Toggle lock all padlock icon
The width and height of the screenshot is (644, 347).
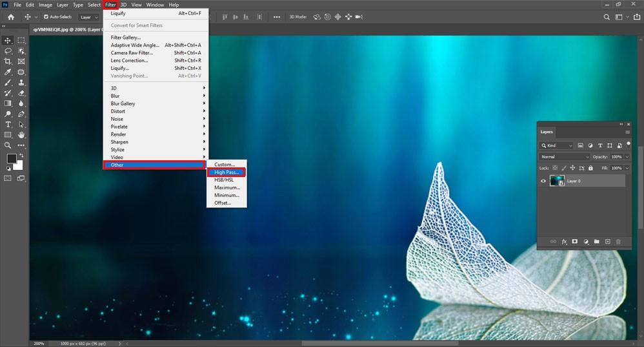[590, 168]
